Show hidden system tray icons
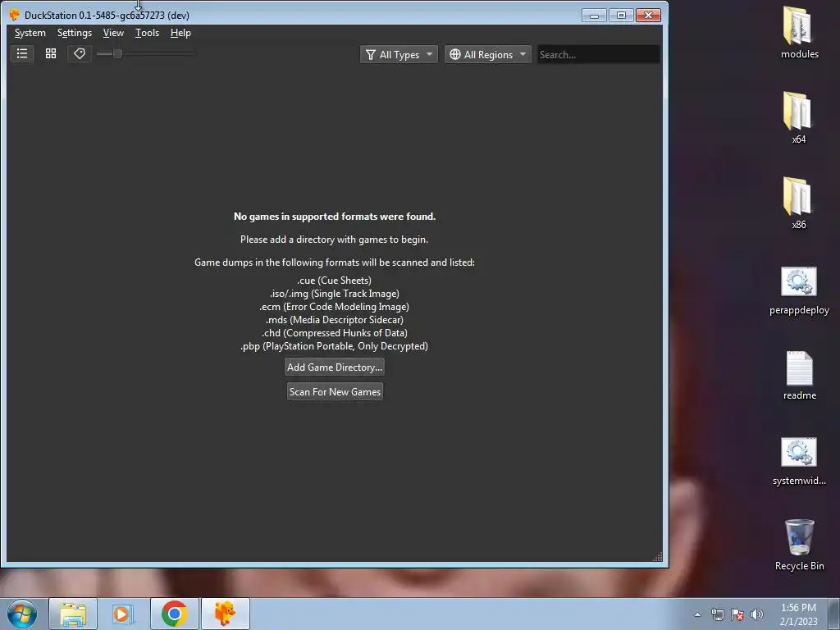 coord(697,614)
